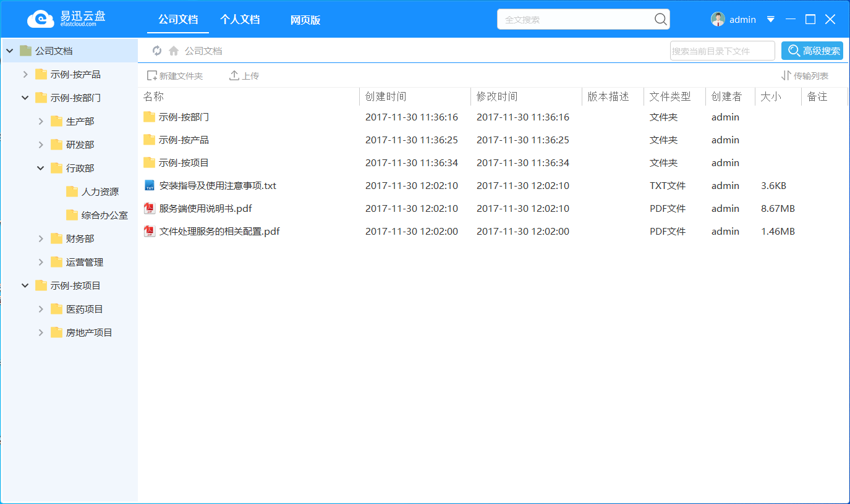Click the 全文搜索 magnifier icon
The height and width of the screenshot is (504, 850).
[x=660, y=19]
